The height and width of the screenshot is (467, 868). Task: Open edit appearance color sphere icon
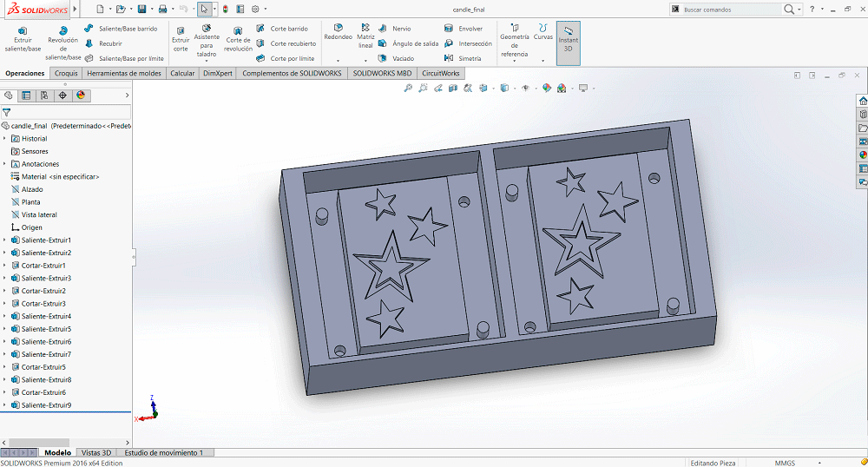pos(546,88)
